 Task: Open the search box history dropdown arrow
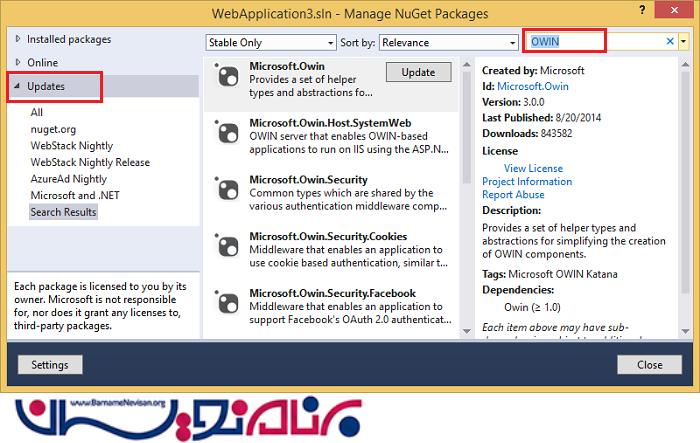pos(684,41)
